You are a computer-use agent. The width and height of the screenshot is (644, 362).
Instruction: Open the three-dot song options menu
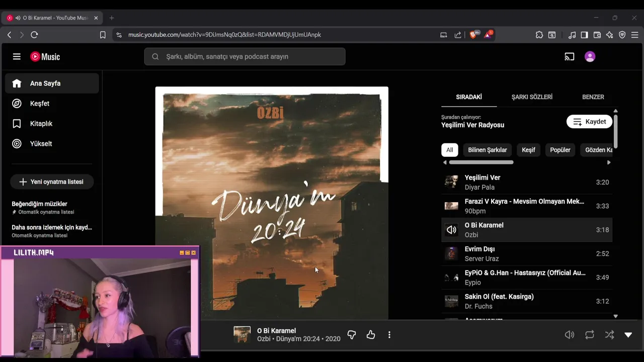coord(389,335)
